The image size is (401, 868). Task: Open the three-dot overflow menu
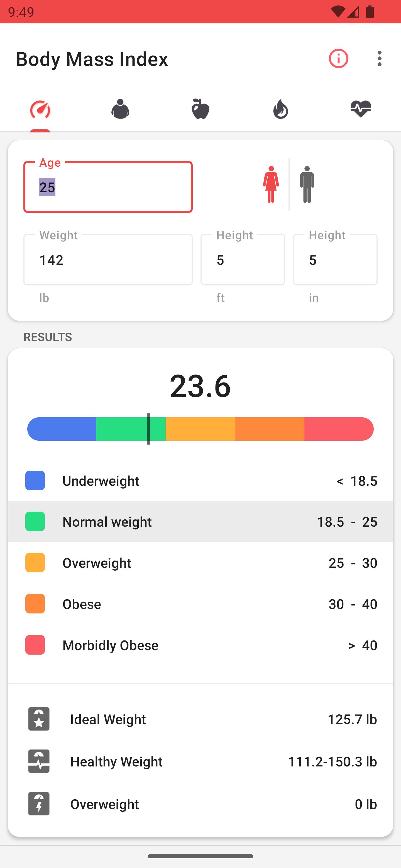(379, 59)
